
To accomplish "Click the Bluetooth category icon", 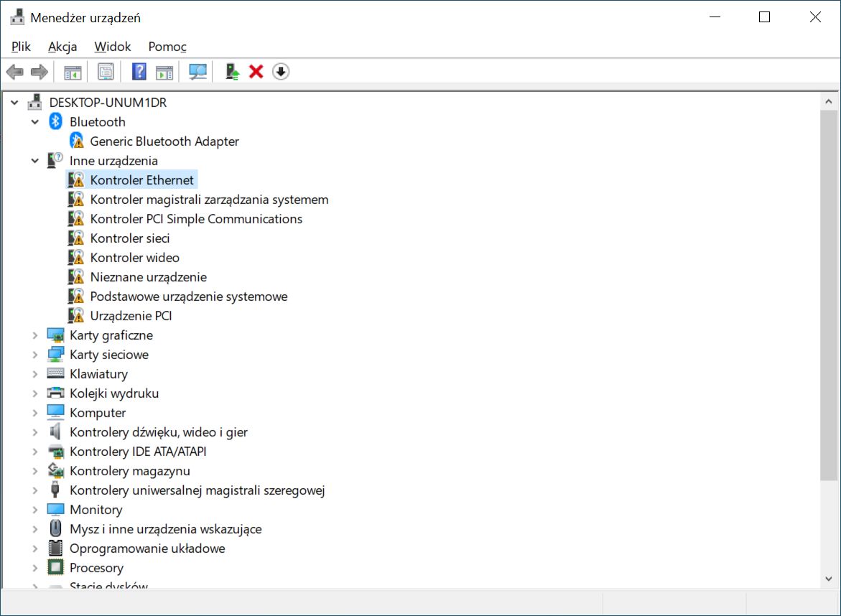I will 55,122.
